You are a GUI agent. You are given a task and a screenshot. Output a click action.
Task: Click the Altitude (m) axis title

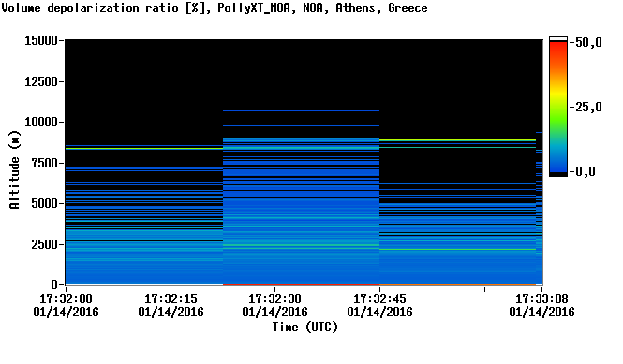pyautogui.click(x=15, y=169)
